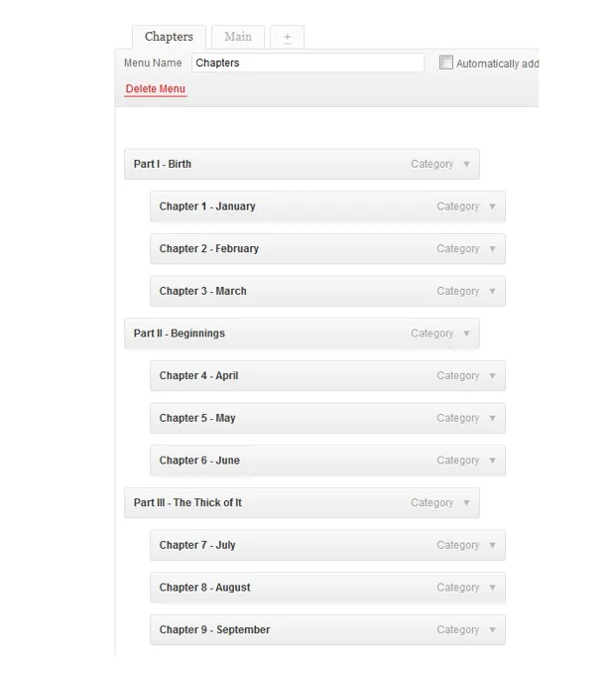The image size is (616, 675).
Task: Toggle the Automatically add checkbox
Action: [x=446, y=63]
